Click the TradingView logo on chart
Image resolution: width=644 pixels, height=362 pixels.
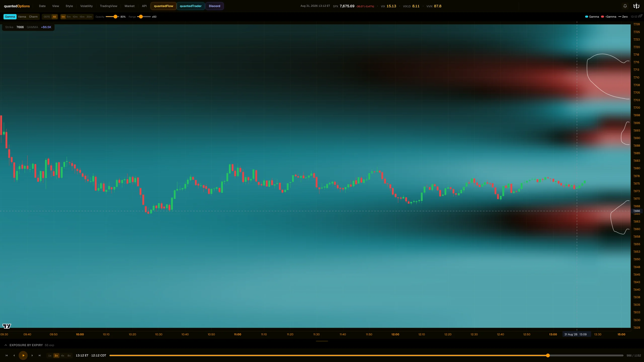[7, 326]
